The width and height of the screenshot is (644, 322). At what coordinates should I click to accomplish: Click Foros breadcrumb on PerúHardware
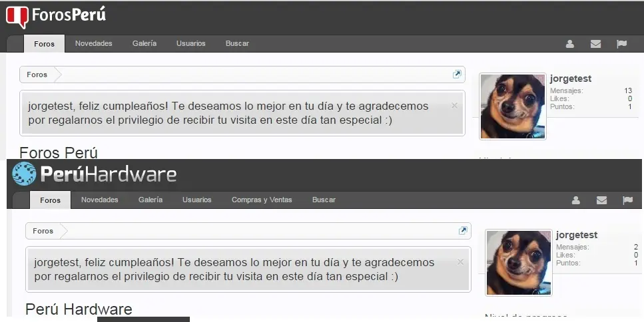click(43, 231)
